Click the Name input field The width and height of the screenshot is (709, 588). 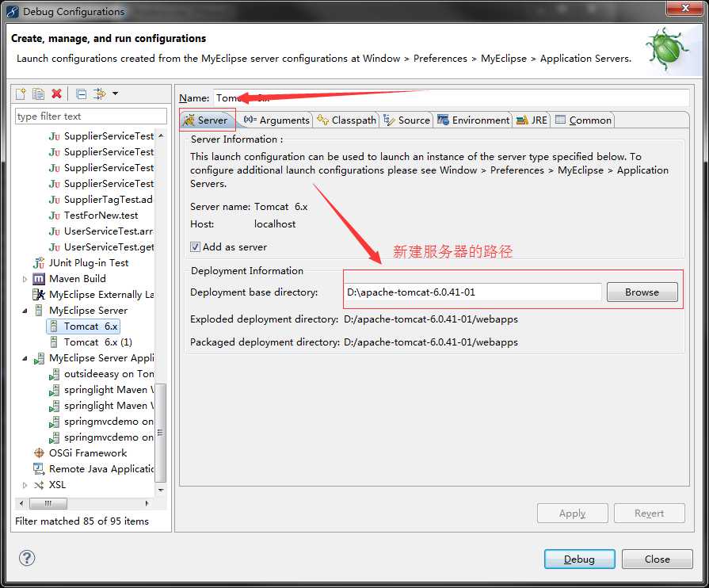point(452,97)
